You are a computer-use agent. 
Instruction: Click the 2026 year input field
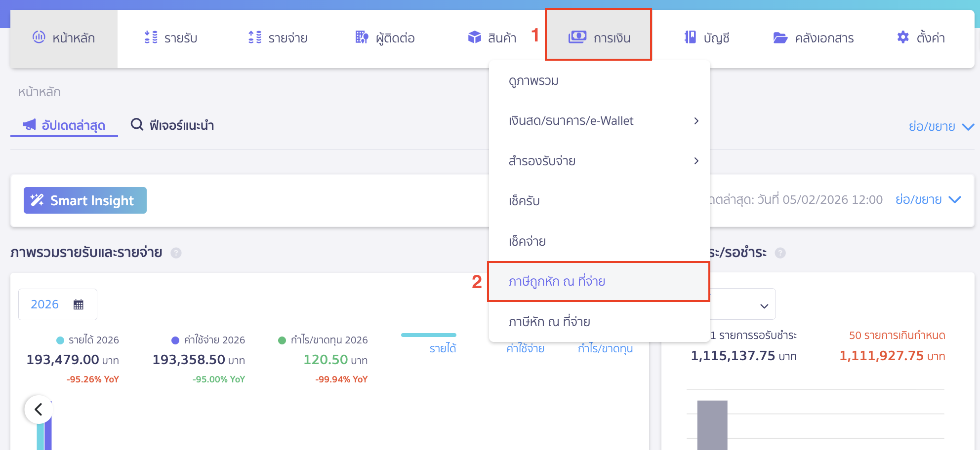(45, 304)
